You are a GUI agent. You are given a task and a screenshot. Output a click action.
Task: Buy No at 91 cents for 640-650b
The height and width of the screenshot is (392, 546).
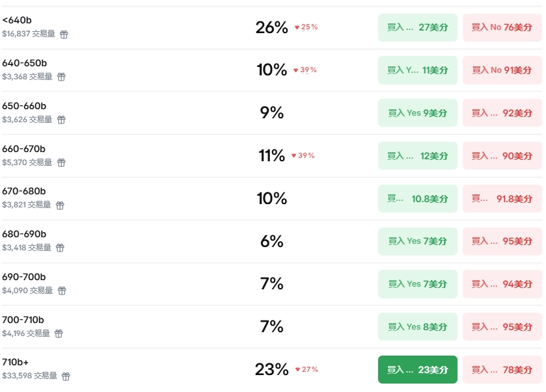click(x=502, y=70)
